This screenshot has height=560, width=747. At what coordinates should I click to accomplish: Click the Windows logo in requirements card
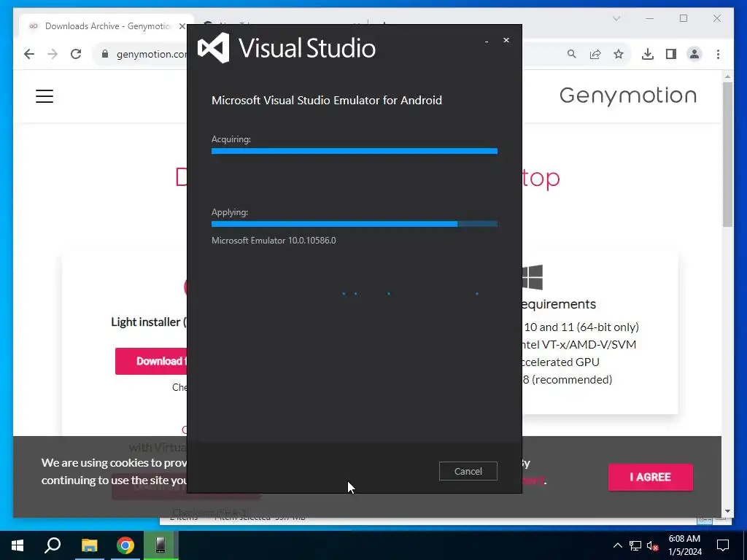tap(532, 277)
